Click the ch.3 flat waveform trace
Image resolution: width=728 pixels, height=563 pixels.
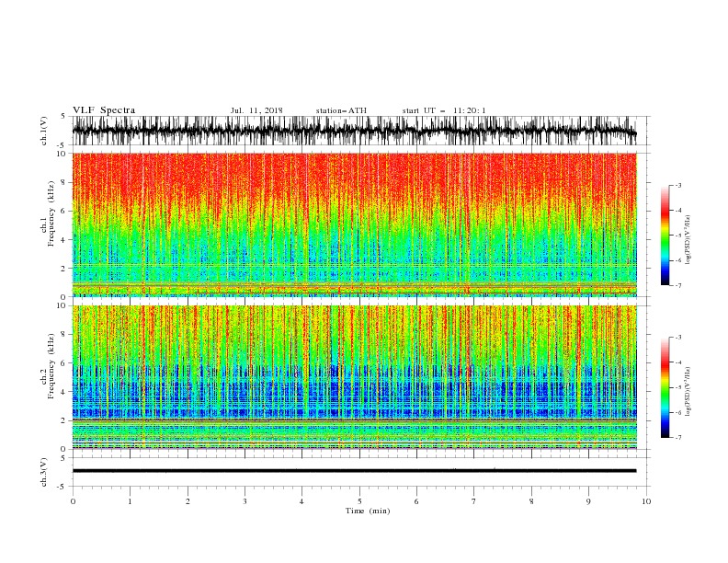[x=354, y=471]
